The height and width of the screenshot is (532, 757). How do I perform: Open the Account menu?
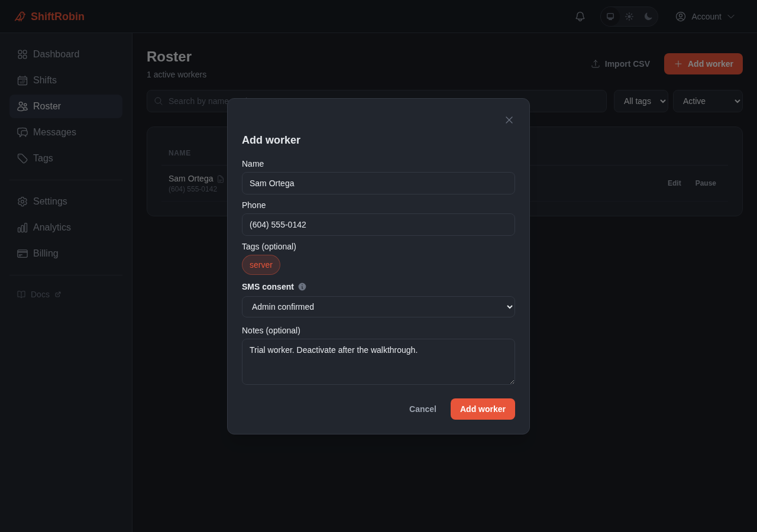pos(705,17)
